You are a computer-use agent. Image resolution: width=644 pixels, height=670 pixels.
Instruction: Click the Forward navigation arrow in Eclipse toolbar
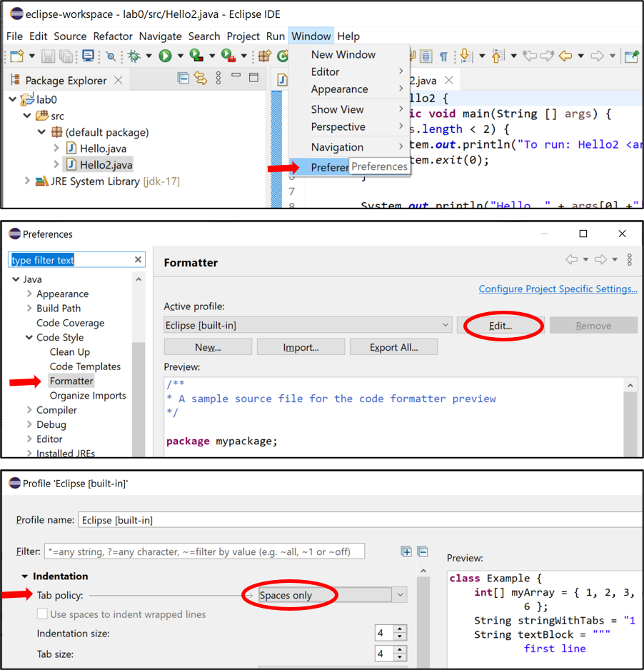coord(597,56)
